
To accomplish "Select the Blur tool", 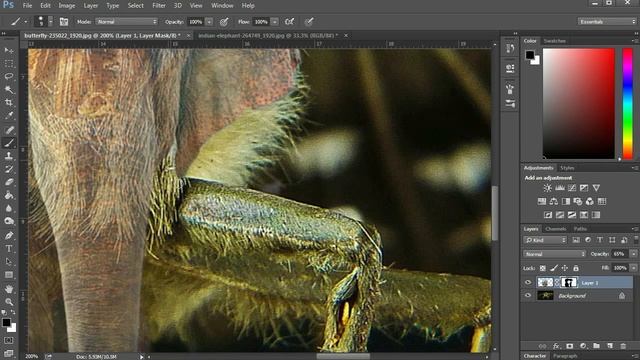I will 9,208.
